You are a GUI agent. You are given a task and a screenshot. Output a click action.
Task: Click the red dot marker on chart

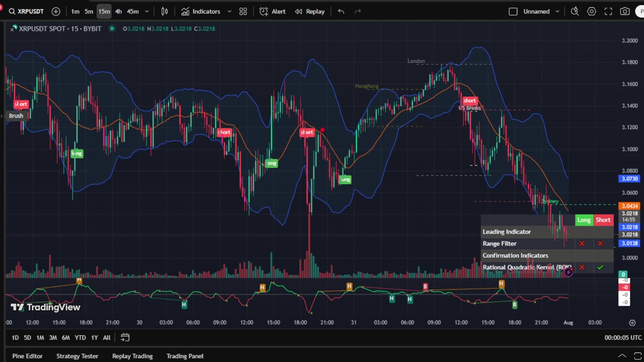322,130
